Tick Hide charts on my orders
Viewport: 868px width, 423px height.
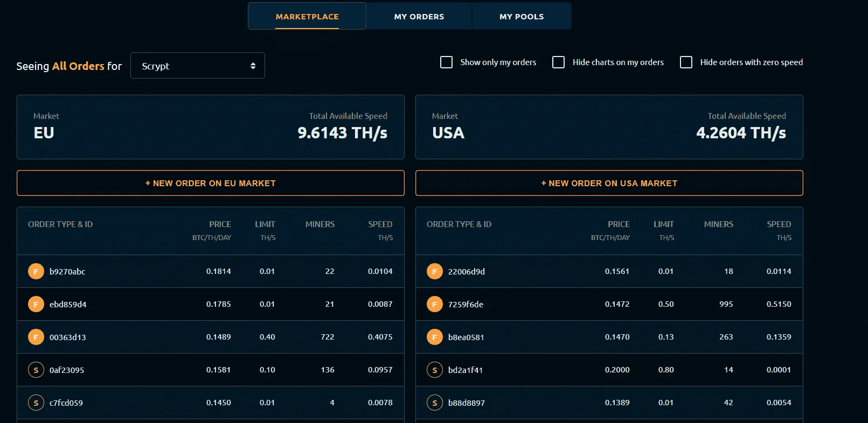[559, 62]
